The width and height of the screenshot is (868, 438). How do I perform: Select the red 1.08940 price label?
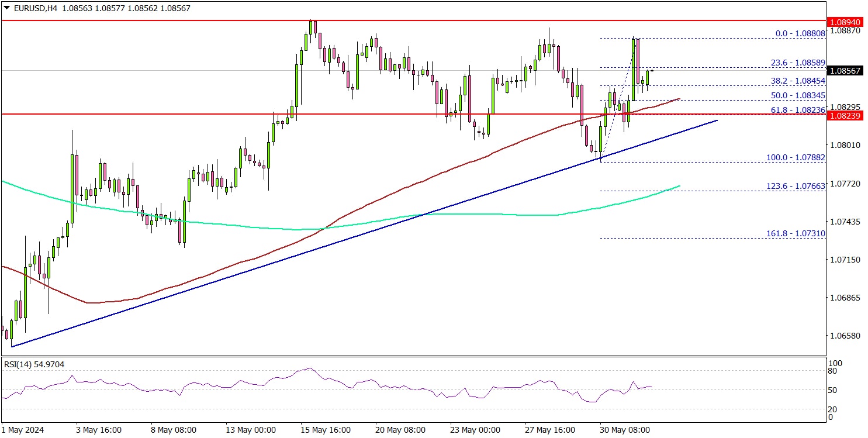click(x=847, y=22)
